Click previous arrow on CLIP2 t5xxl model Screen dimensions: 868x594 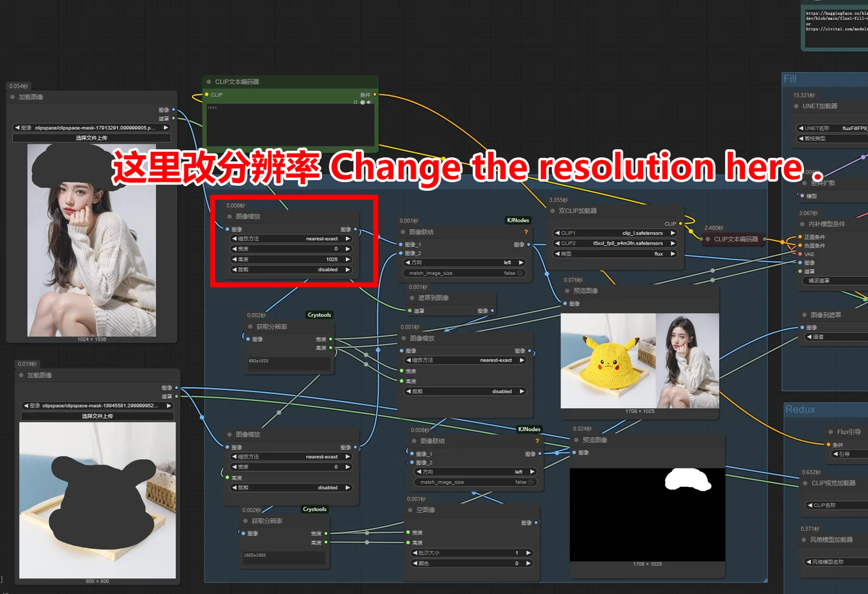tap(557, 243)
